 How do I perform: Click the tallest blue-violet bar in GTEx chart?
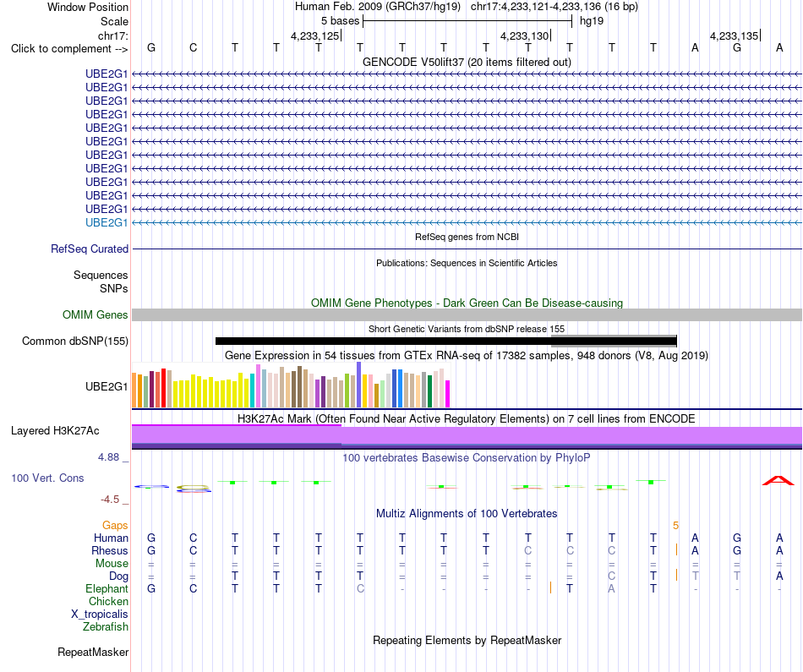(359, 385)
